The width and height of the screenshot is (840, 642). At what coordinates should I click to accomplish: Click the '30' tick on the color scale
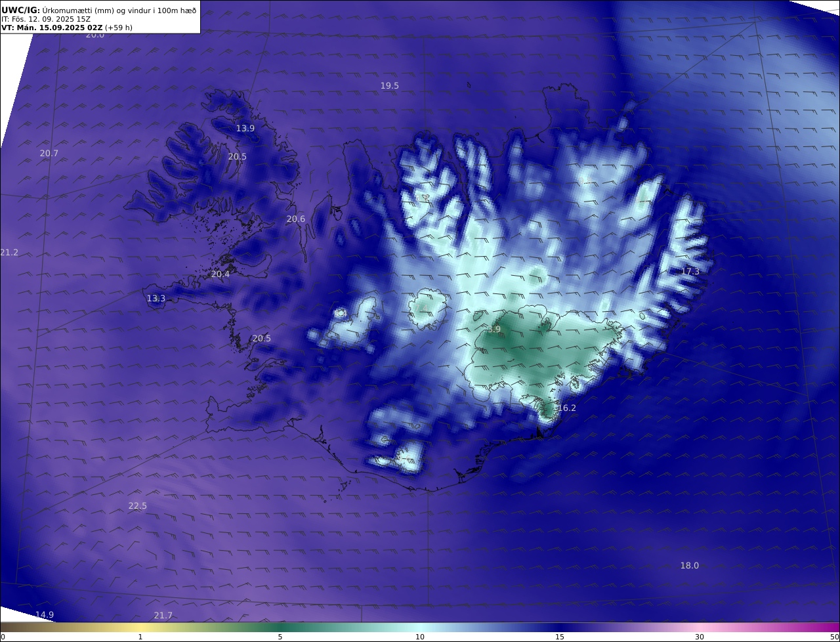(x=700, y=637)
